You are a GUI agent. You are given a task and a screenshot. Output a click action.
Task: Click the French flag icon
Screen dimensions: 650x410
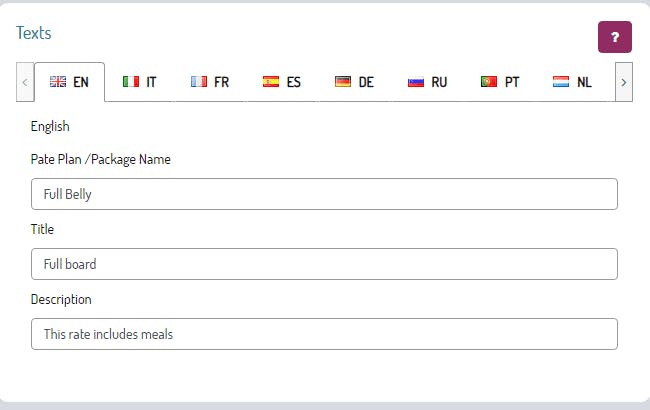click(x=198, y=82)
